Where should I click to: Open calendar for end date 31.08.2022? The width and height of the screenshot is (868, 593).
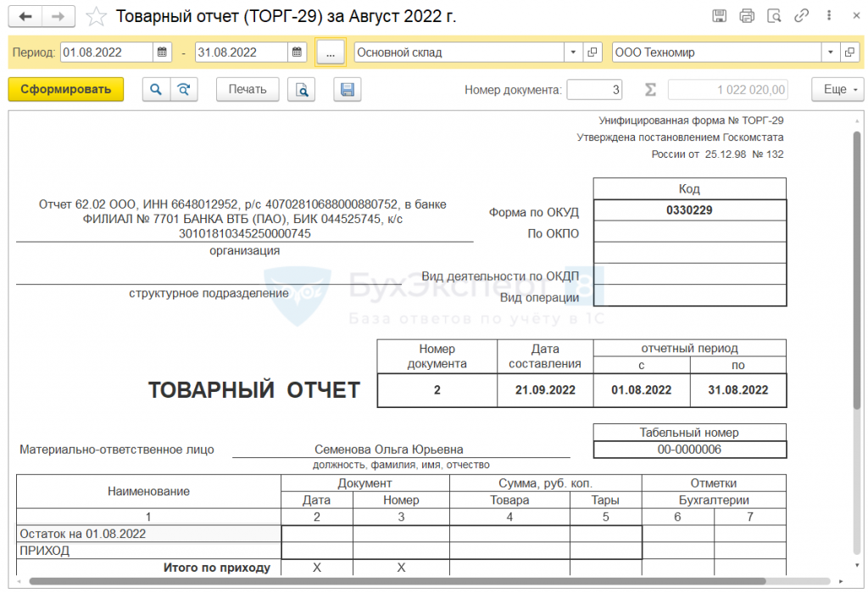tap(297, 52)
